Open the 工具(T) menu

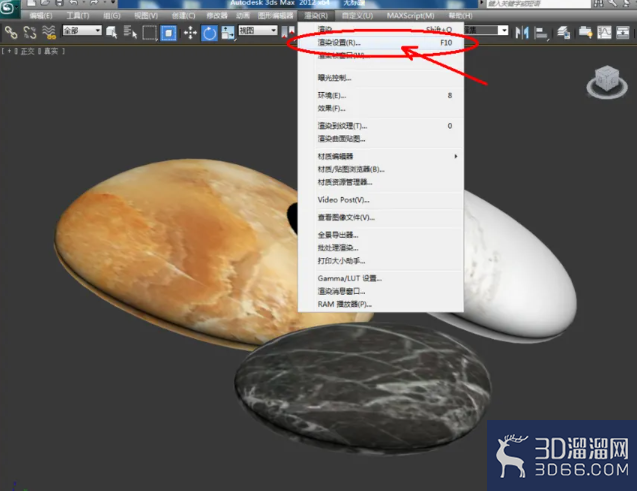[x=78, y=16]
